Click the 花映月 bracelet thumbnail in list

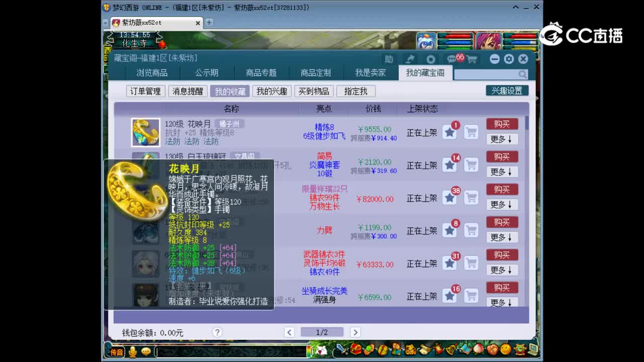pyautogui.click(x=145, y=133)
